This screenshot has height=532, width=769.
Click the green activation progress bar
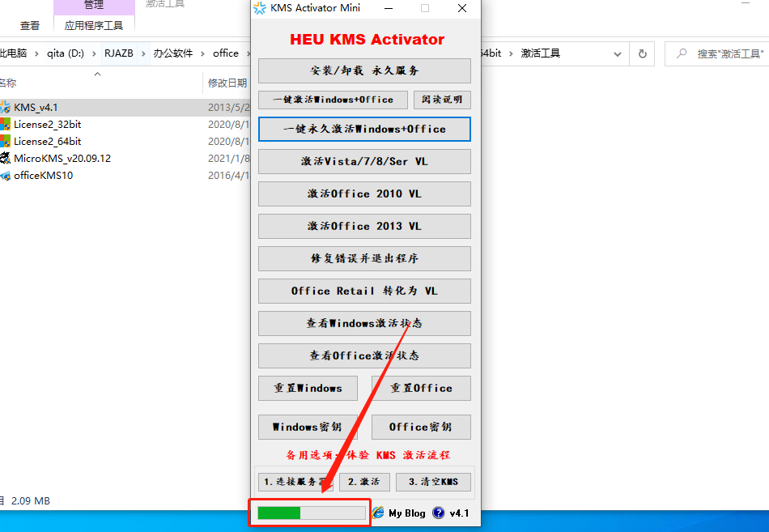coord(312,513)
